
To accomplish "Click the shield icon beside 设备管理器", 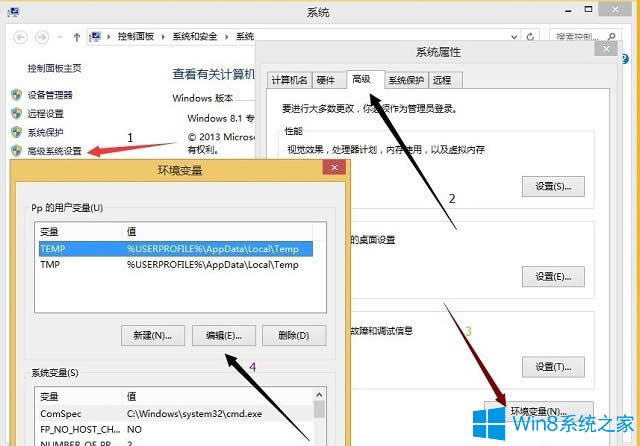I will point(16,95).
